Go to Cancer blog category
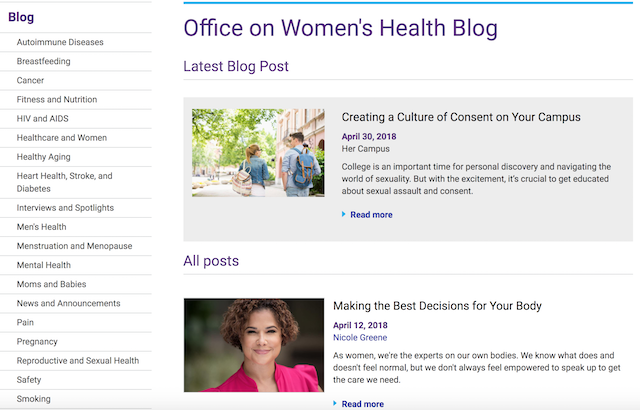The height and width of the screenshot is (410, 640). click(x=30, y=80)
